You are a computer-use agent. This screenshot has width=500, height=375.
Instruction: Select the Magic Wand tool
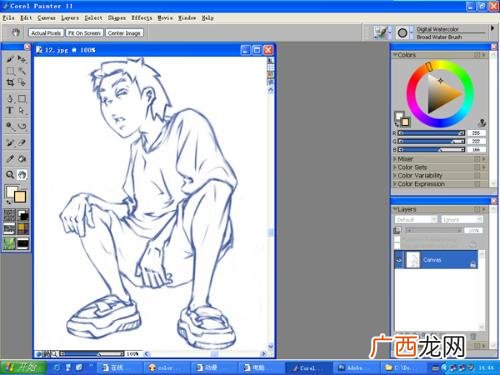[x=22, y=71]
